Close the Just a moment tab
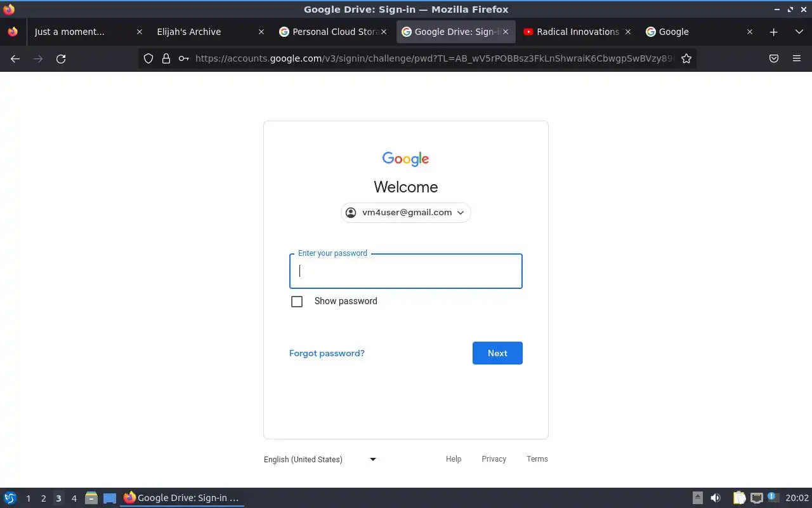This screenshot has width=812, height=508. (x=140, y=32)
